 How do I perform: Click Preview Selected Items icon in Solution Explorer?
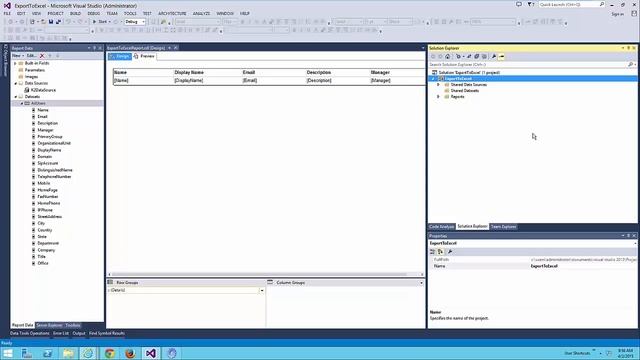click(x=502, y=56)
